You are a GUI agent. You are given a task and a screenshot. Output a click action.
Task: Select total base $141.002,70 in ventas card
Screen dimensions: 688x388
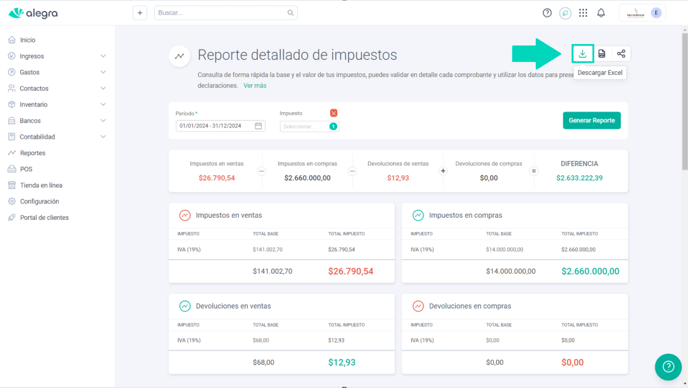point(272,271)
